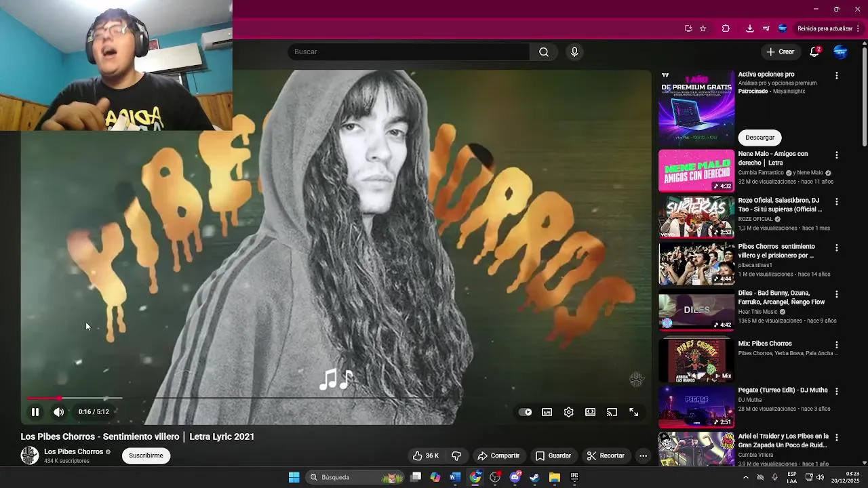Image resolution: width=868 pixels, height=488 pixels.
Task: Open the Chrome profile avatar
Action: (783, 28)
